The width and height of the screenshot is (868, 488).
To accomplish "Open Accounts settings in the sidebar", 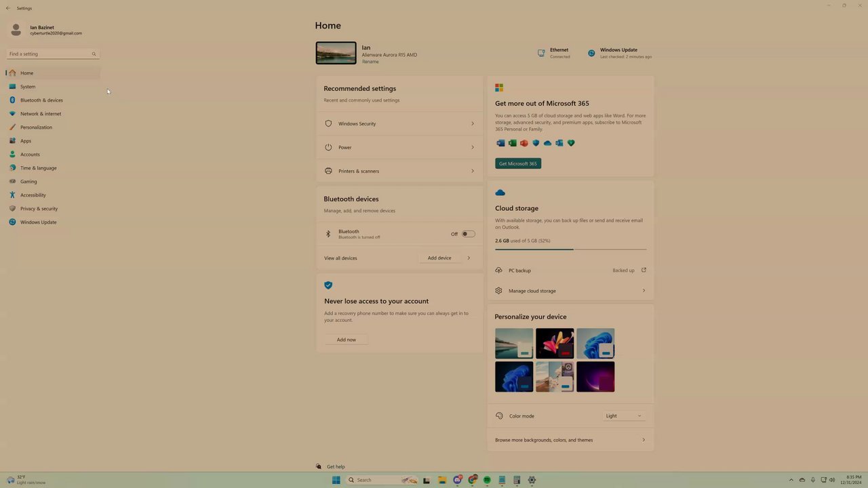I will tap(53, 155).
